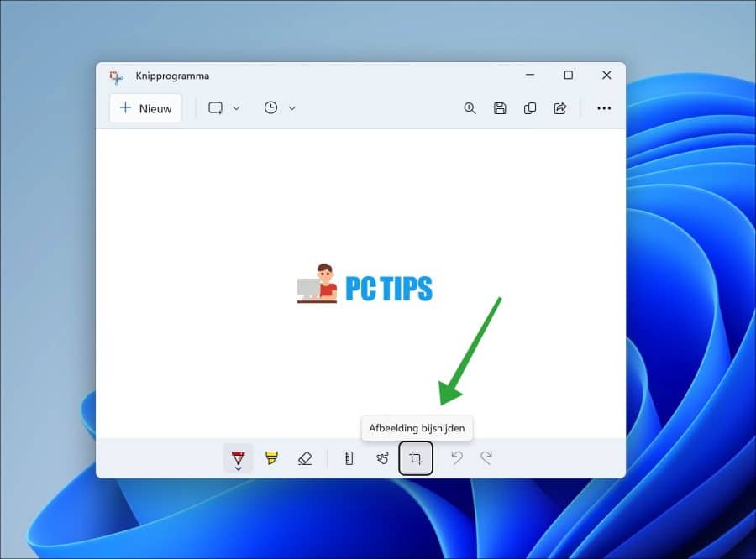Create a new snip with Nieuw
The height and width of the screenshot is (559, 756).
145,108
